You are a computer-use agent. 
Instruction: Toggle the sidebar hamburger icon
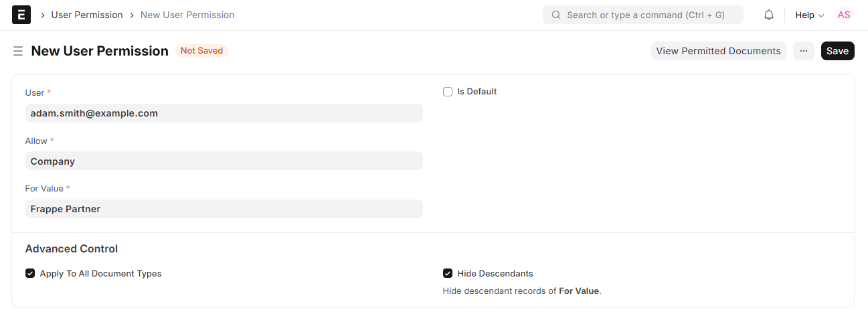pos(18,51)
